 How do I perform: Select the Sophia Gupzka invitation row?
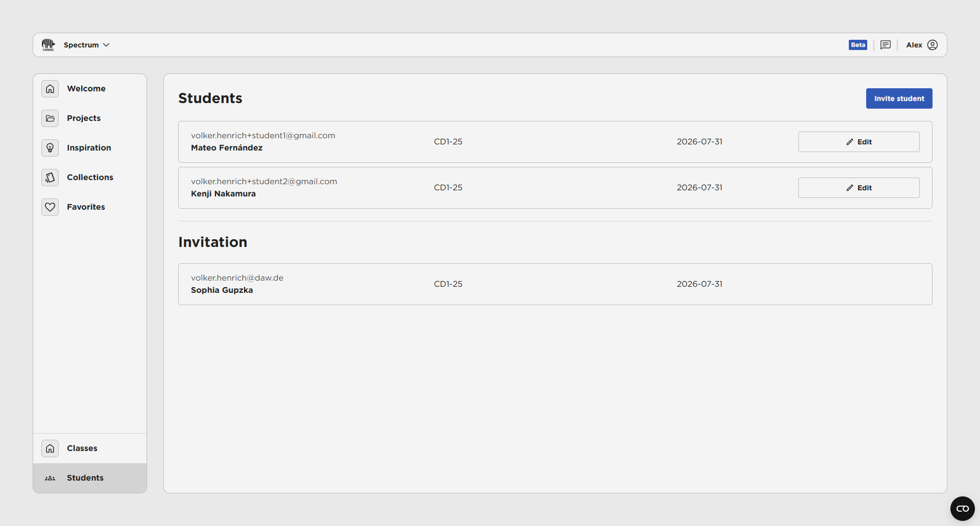coord(555,284)
